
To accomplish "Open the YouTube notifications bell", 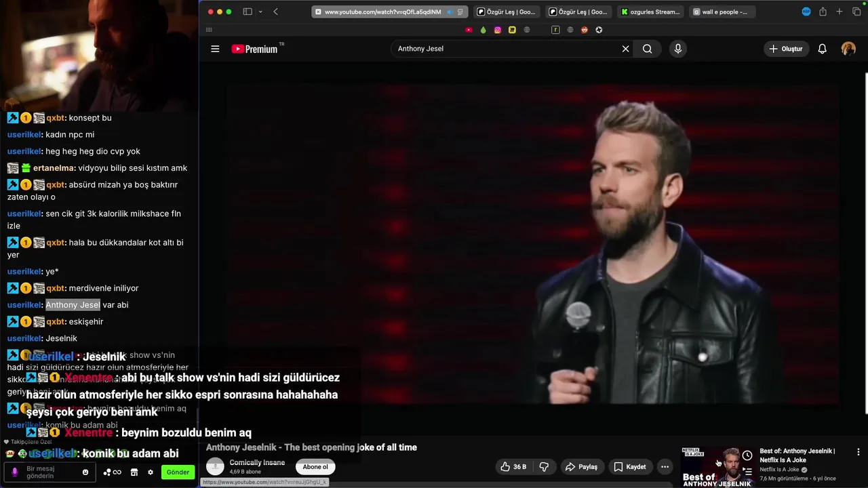I will (x=822, y=49).
